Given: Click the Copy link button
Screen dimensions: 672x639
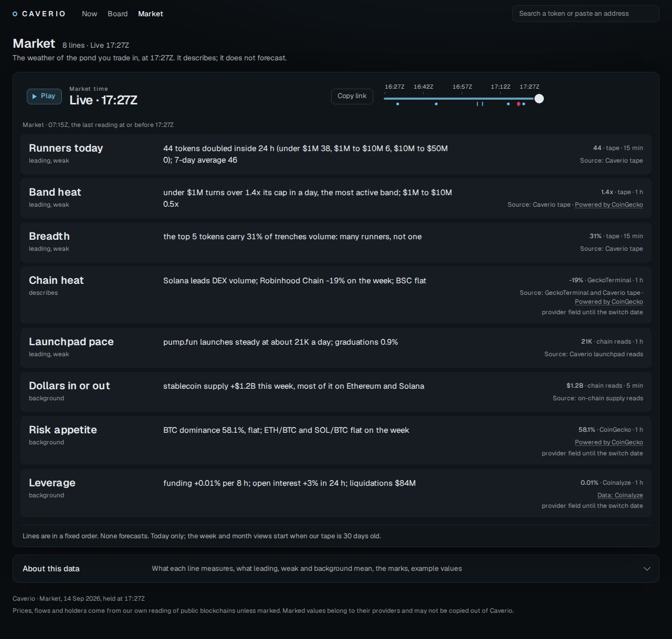Looking at the screenshot, I should 352,96.
